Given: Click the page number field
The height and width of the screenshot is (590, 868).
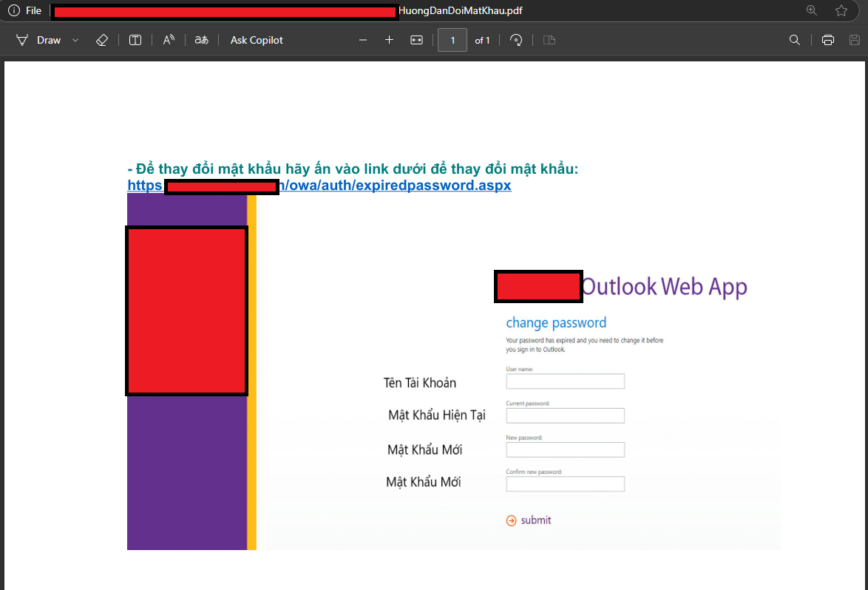Looking at the screenshot, I should [x=452, y=40].
